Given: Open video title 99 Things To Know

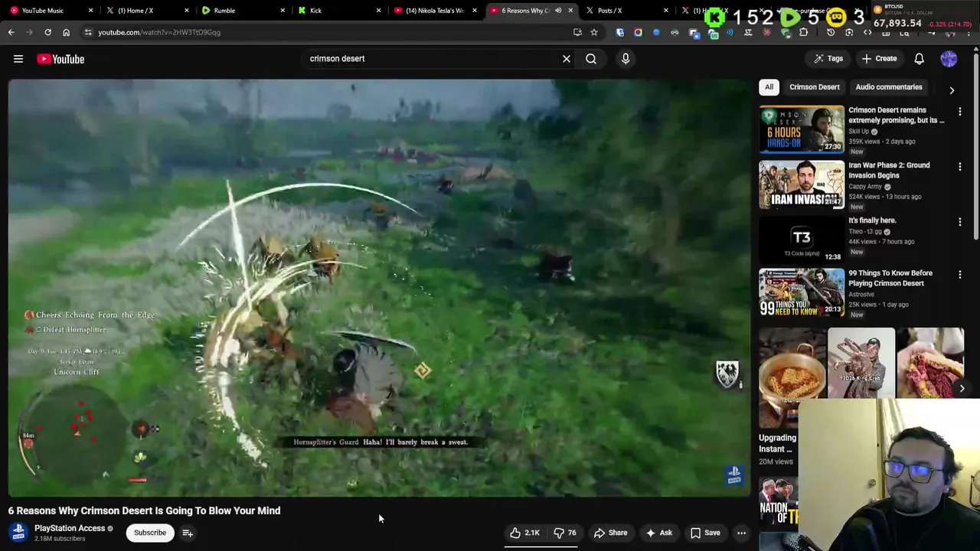Looking at the screenshot, I should (890, 278).
